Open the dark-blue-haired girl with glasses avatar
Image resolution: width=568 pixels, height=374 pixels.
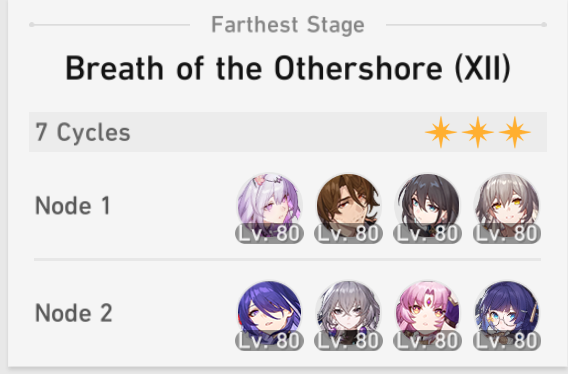[507, 313]
